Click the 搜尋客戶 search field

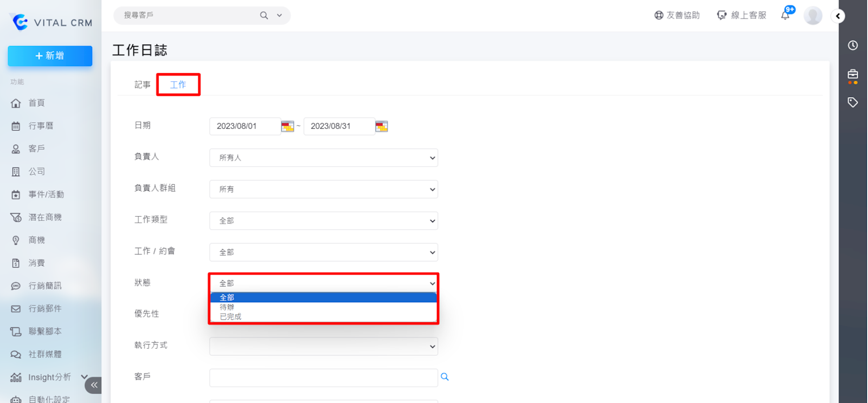[x=187, y=15]
